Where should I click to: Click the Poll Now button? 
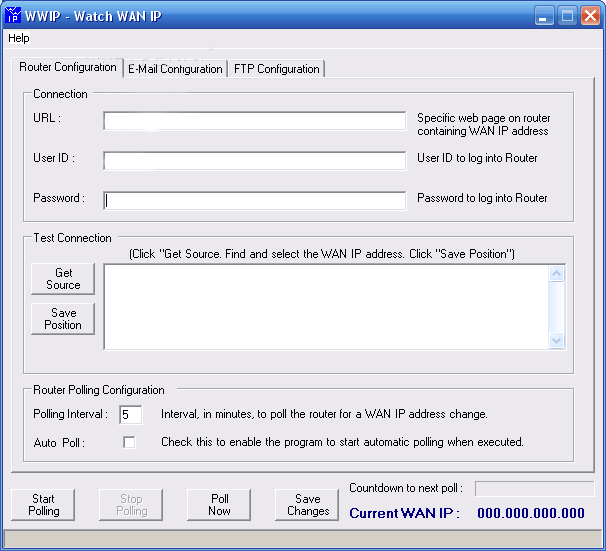219,505
